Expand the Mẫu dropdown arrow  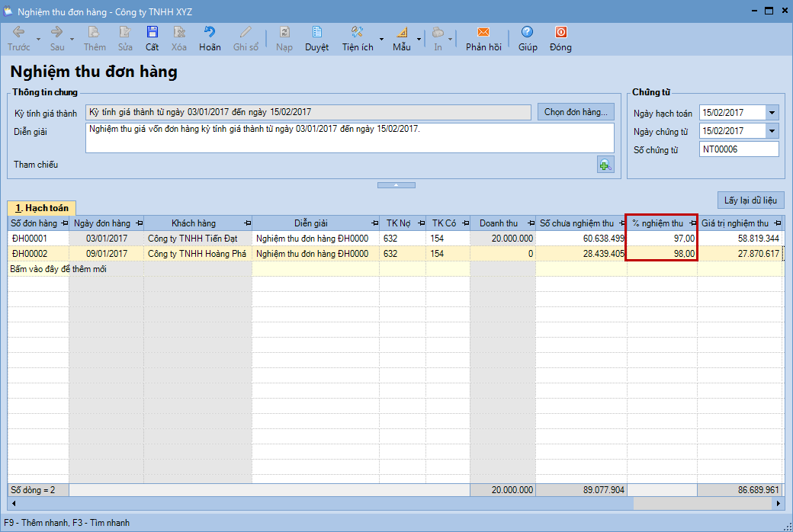coord(419,38)
